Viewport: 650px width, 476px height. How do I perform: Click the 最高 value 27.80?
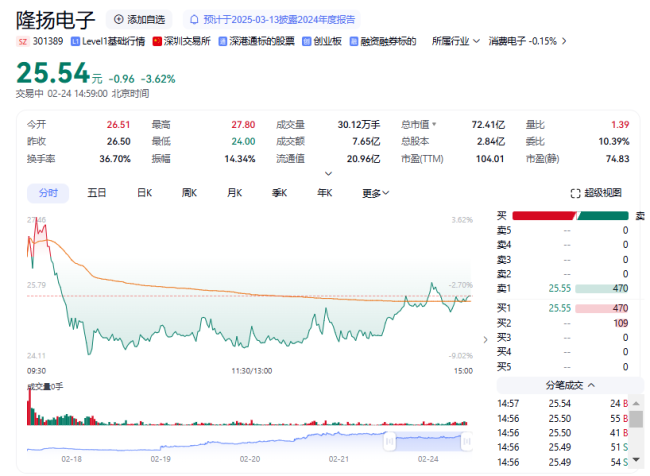coord(243,124)
